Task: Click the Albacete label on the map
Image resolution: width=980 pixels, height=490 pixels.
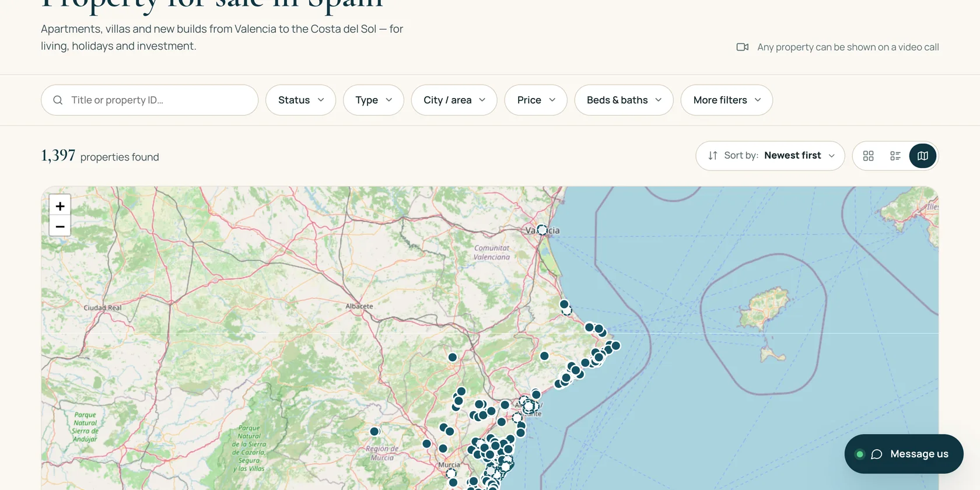Action: point(359,306)
